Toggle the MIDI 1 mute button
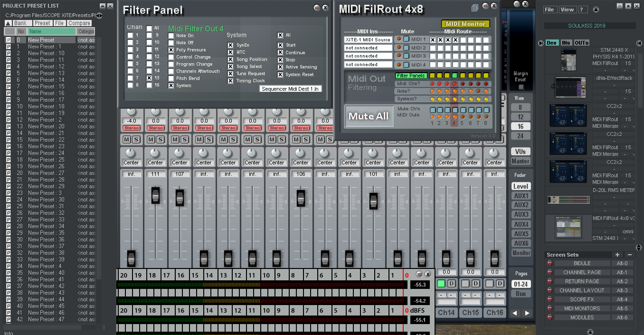Image resolution: width=644 pixels, height=335 pixels. [406, 40]
